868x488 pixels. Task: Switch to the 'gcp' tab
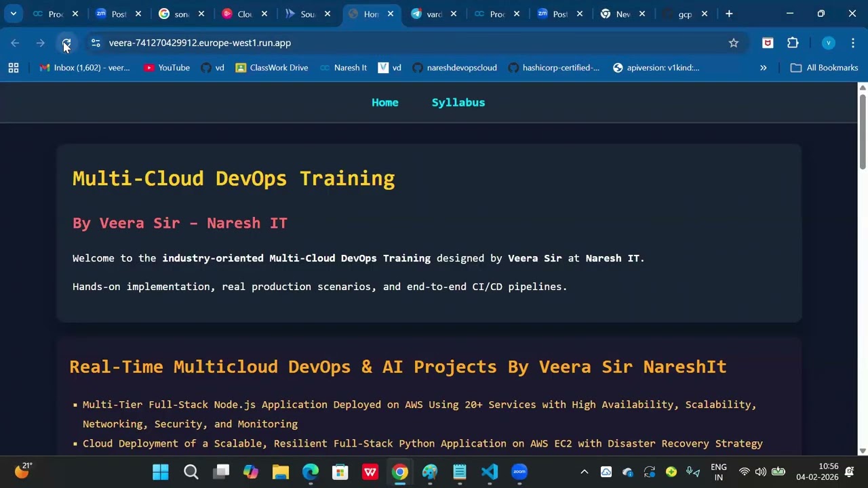coord(684,14)
